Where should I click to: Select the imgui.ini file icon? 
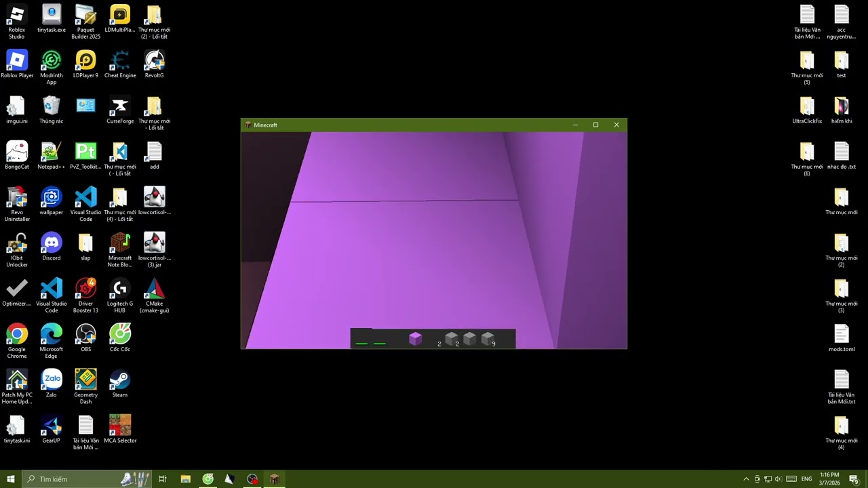point(17,110)
